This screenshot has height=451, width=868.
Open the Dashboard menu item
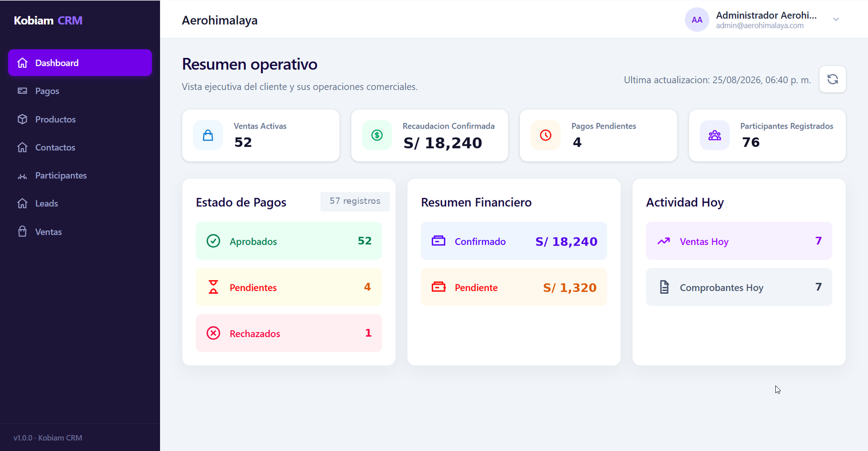80,63
